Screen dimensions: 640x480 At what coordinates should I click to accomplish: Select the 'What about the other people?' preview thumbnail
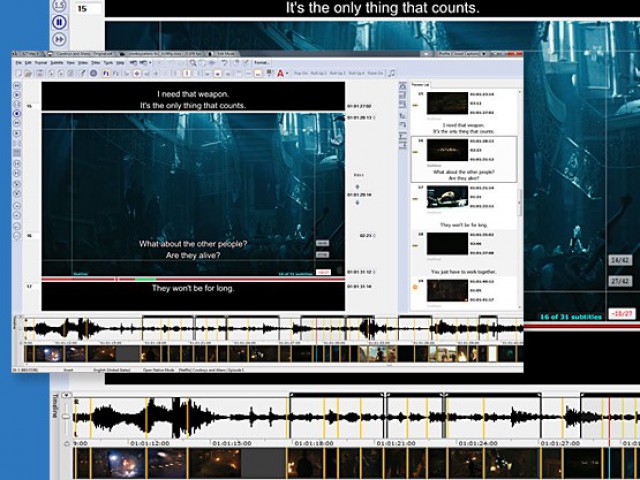[x=447, y=150]
